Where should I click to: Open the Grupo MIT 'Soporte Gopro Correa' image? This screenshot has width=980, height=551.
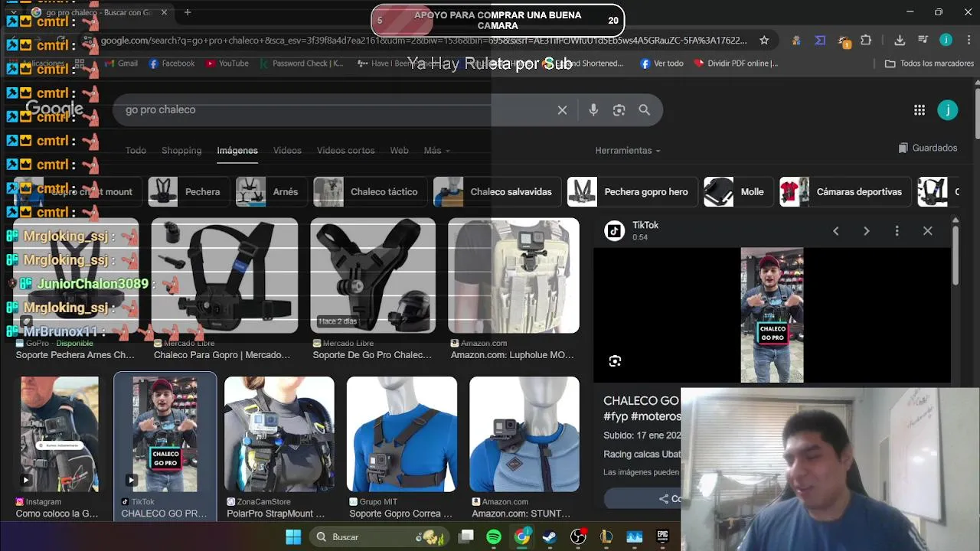click(402, 434)
